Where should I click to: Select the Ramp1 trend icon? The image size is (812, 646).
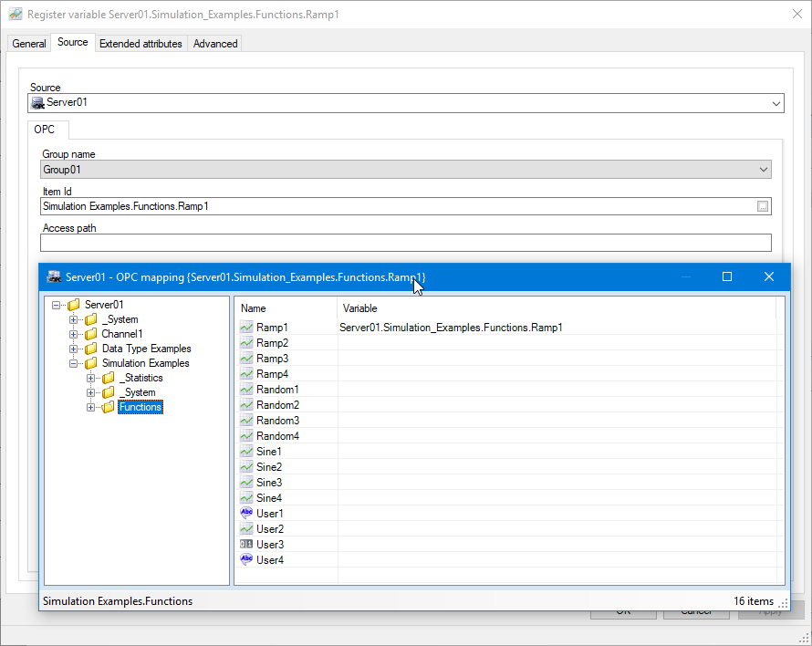click(x=246, y=327)
